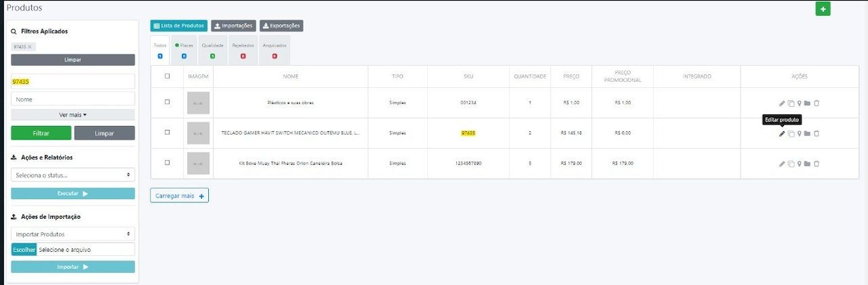This screenshot has height=285, width=868.
Task: Click the copy icon for Kit Boxe product
Action: (x=791, y=164)
